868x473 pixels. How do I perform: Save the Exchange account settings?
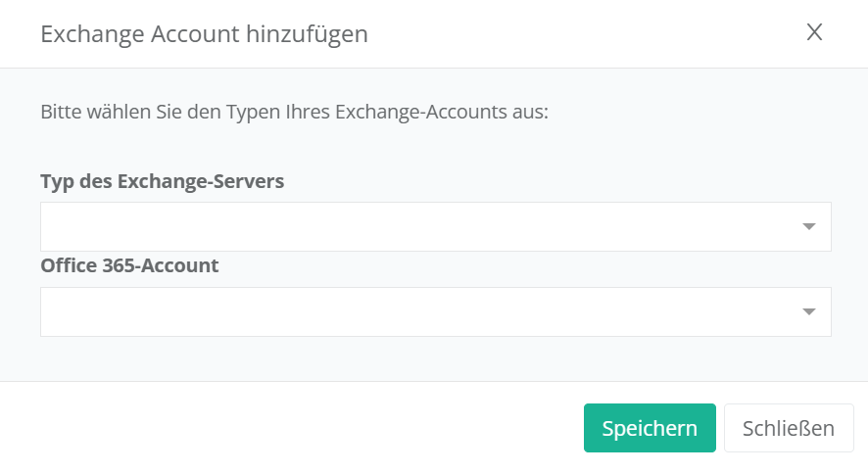point(650,428)
